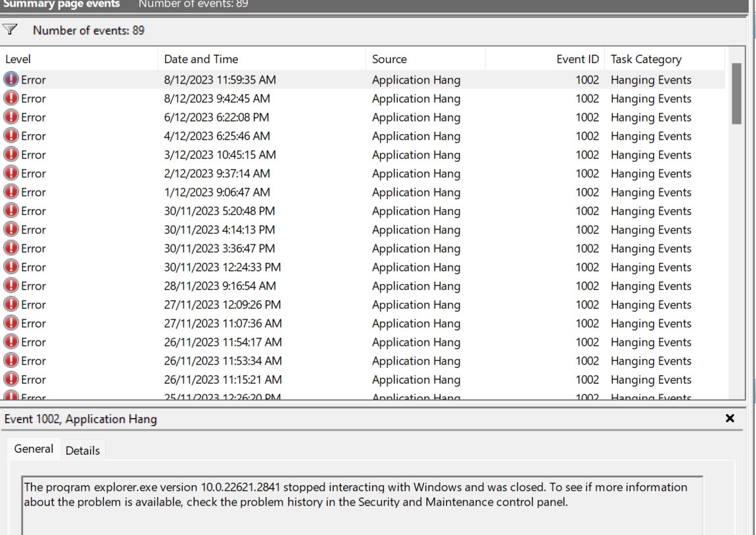Sort by Date and Time column header
756x535 pixels.
(262, 58)
